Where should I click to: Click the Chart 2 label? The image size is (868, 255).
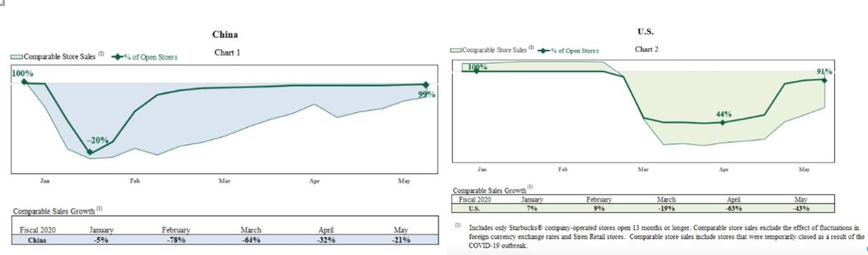pyautogui.click(x=646, y=49)
